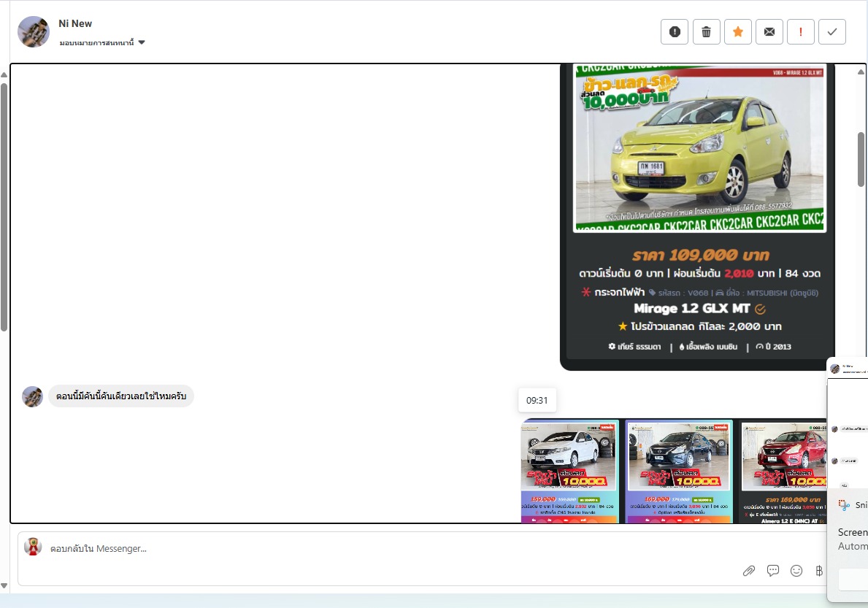The width and height of the screenshot is (868, 608).
Task: Delete conversation with trash icon
Action: click(x=706, y=32)
